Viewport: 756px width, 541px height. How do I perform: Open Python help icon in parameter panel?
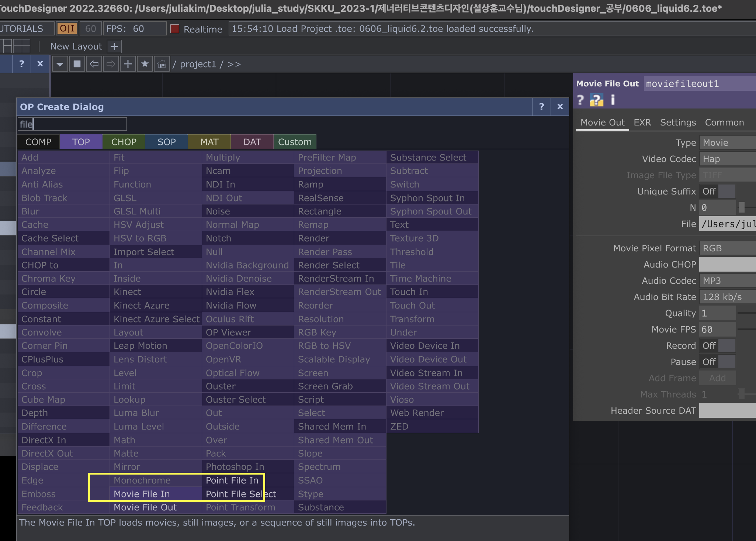[x=596, y=100]
